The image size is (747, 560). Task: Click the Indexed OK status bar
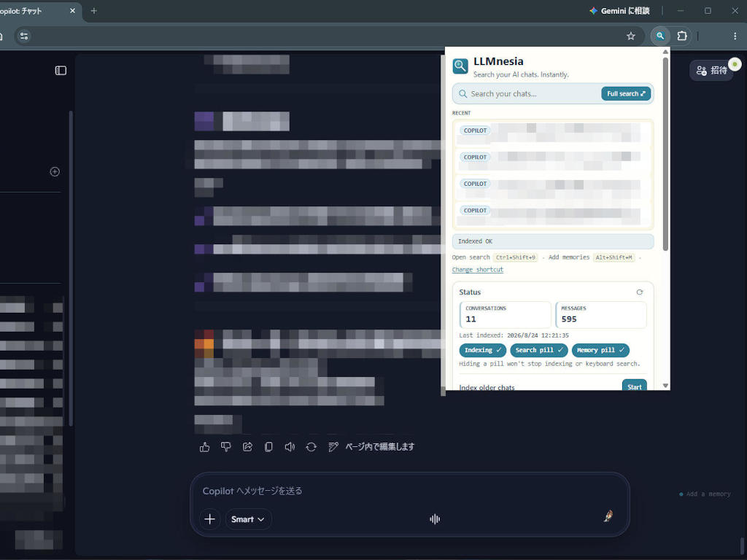click(x=553, y=241)
